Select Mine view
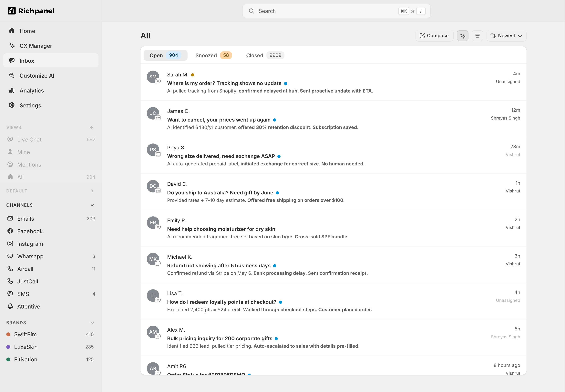 click(x=51, y=152)
